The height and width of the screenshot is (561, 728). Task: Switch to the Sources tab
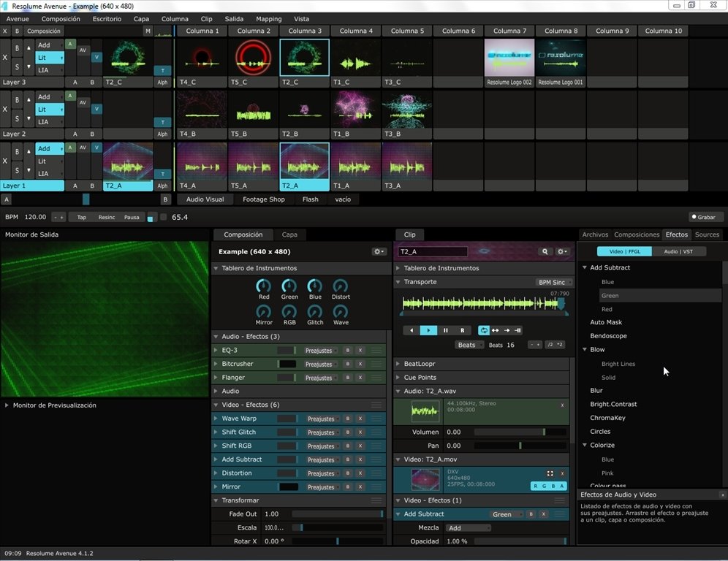[x=707, y=234]
